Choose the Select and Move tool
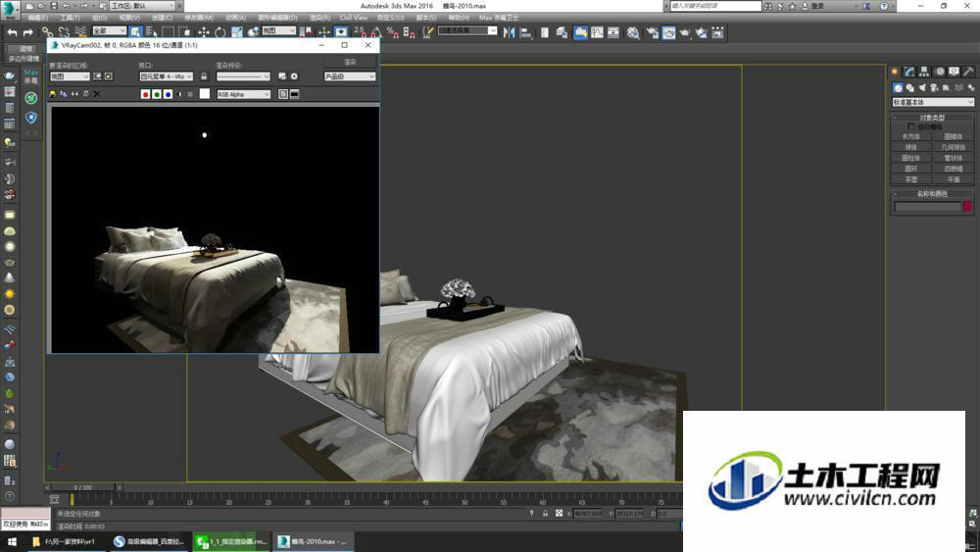The height and width of the screenshot is (552, 980). pyautogui.click(x=204, y=32)
